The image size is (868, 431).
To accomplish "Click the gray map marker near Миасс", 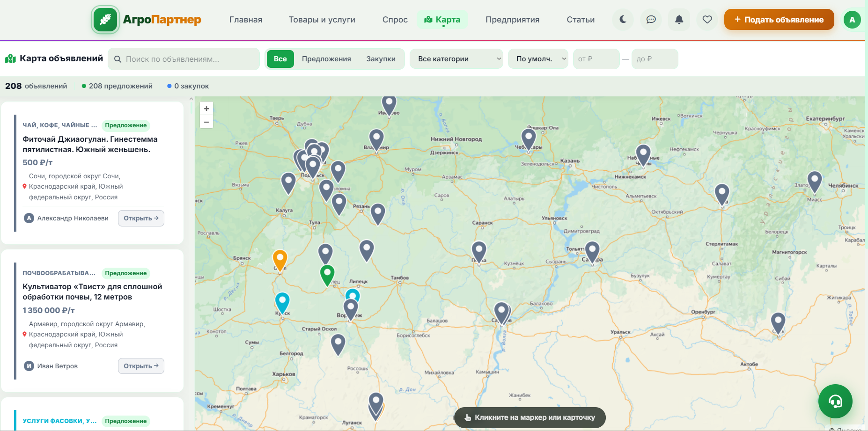I will pos(815,182).
